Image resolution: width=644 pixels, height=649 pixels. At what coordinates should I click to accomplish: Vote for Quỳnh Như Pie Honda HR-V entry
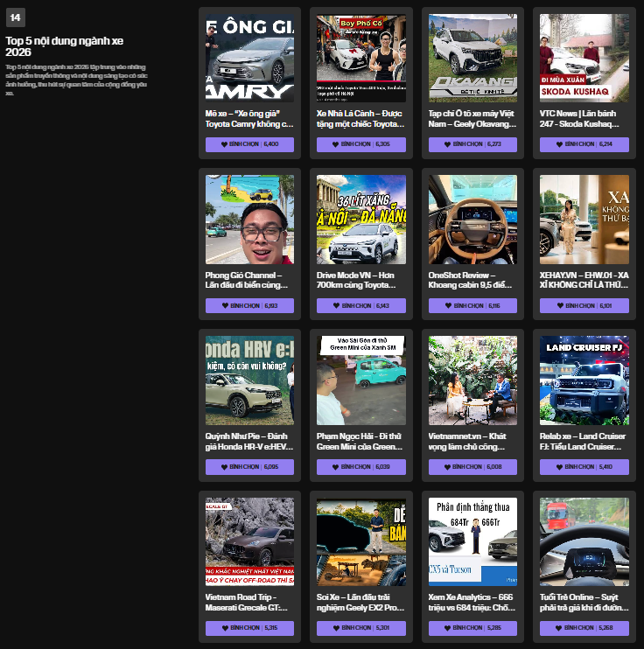[249, 467]
